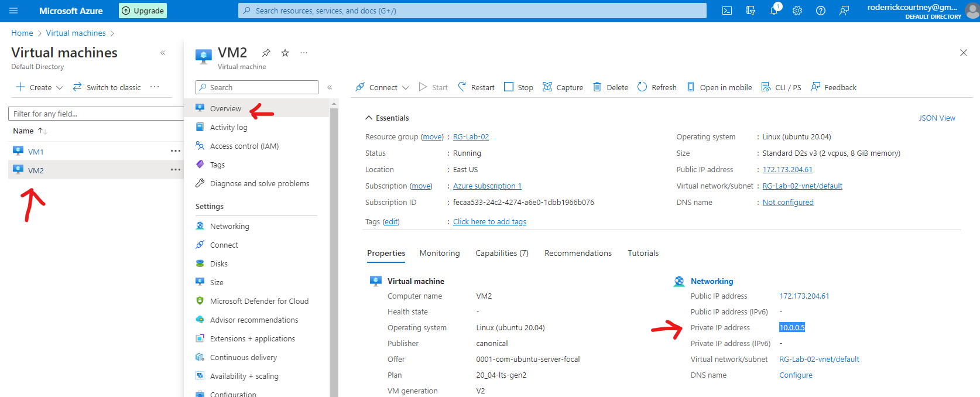Image resolution: width=980 pixels, height=397 pixels.
Task: Open Azure subscription 1 link
Action: [x=487, y=186]
